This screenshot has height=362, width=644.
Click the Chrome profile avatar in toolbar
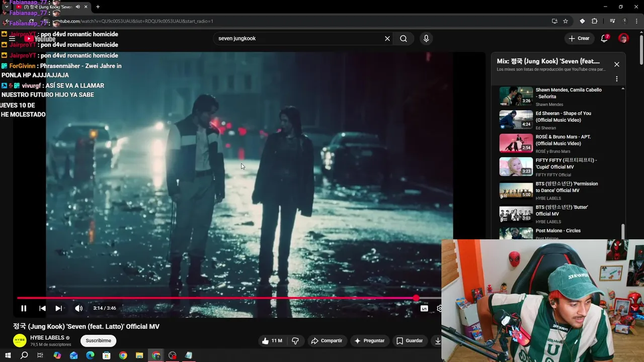pos(625,21)
